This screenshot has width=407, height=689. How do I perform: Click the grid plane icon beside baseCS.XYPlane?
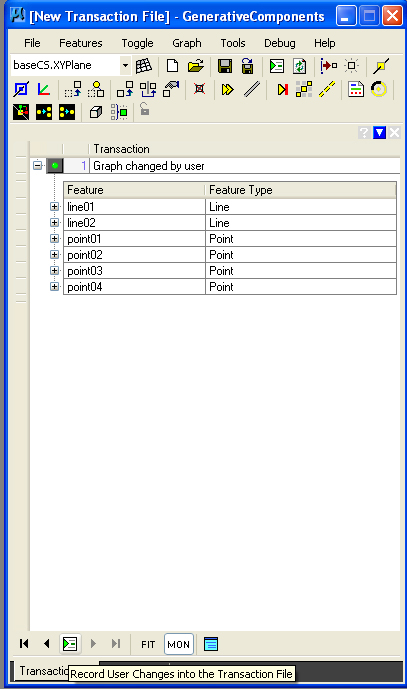click(143, 66)
